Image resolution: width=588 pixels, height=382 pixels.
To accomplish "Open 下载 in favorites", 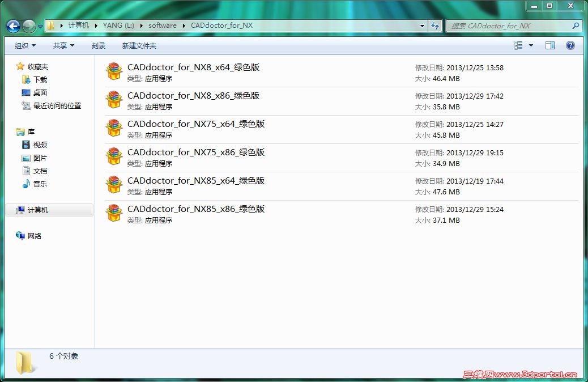I will [40, 79].
